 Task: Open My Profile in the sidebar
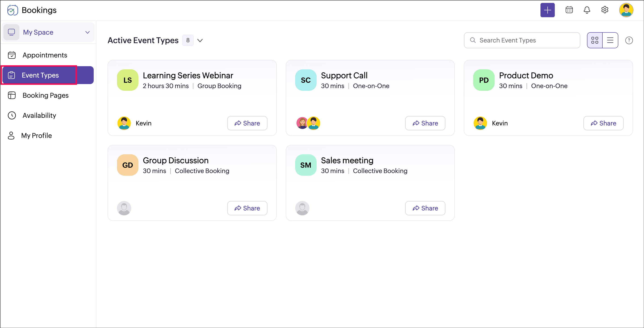[36, 135]
